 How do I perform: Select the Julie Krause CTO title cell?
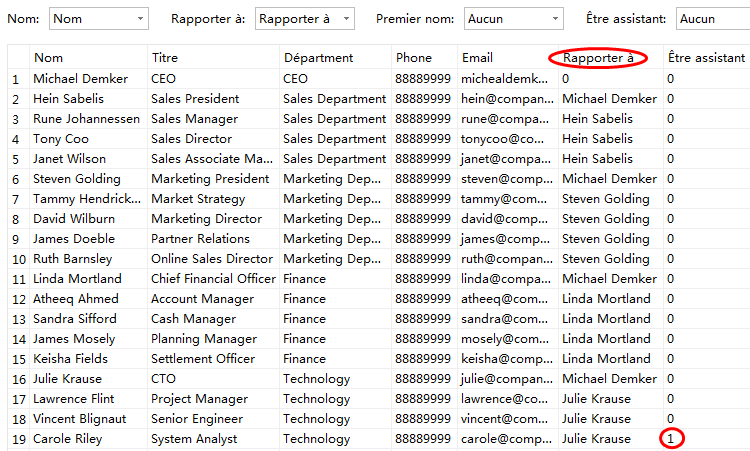pyautogui.click(x=212, y=378)
